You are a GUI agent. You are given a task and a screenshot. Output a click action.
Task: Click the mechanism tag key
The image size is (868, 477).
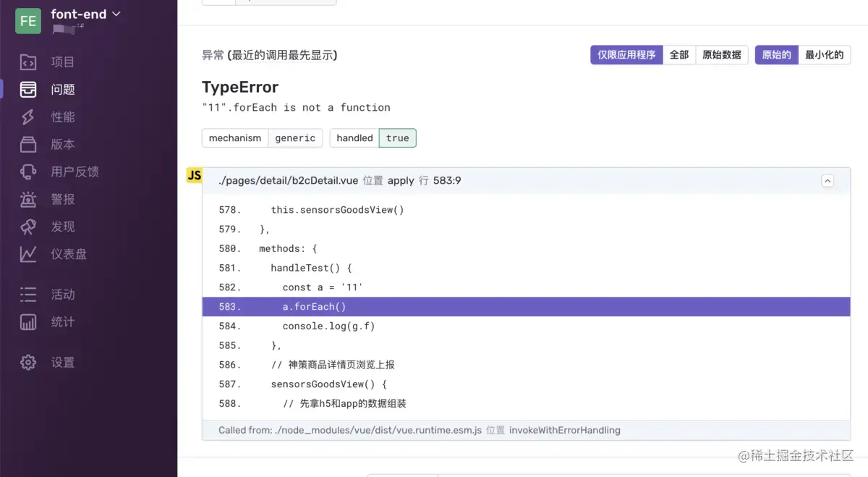pos(235,138)
